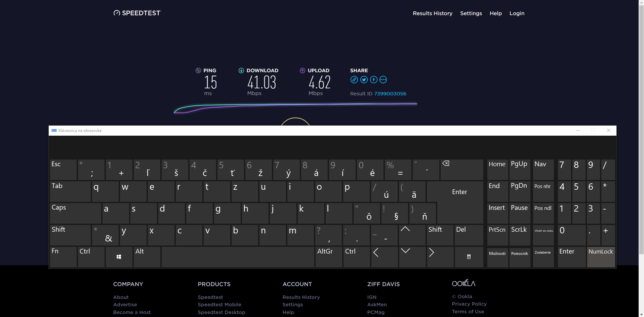Share result via Twitter icon
The image size is (644, 317).
pyautogui.click(x=364, y=80)
